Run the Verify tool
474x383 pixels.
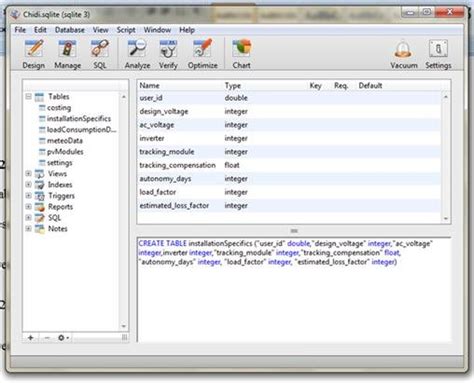point(168,54)
